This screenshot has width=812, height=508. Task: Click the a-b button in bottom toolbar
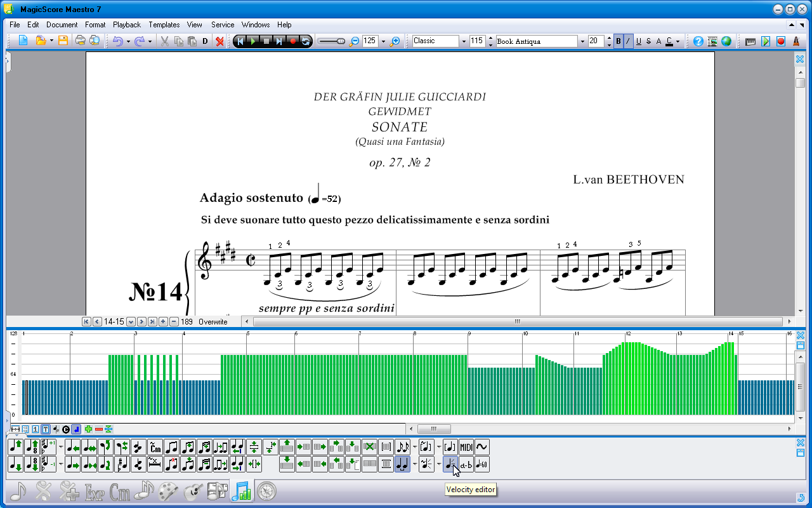point(466,464)
